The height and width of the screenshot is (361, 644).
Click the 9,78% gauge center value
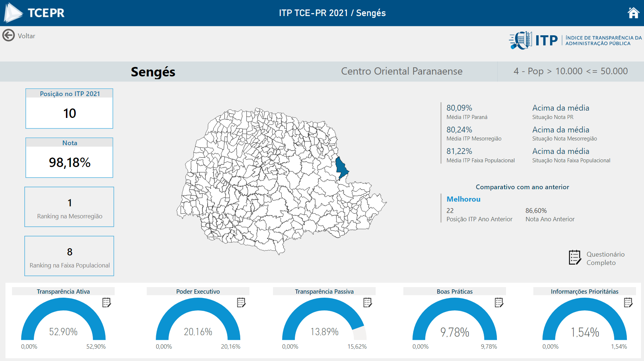(x=455, y=332)
